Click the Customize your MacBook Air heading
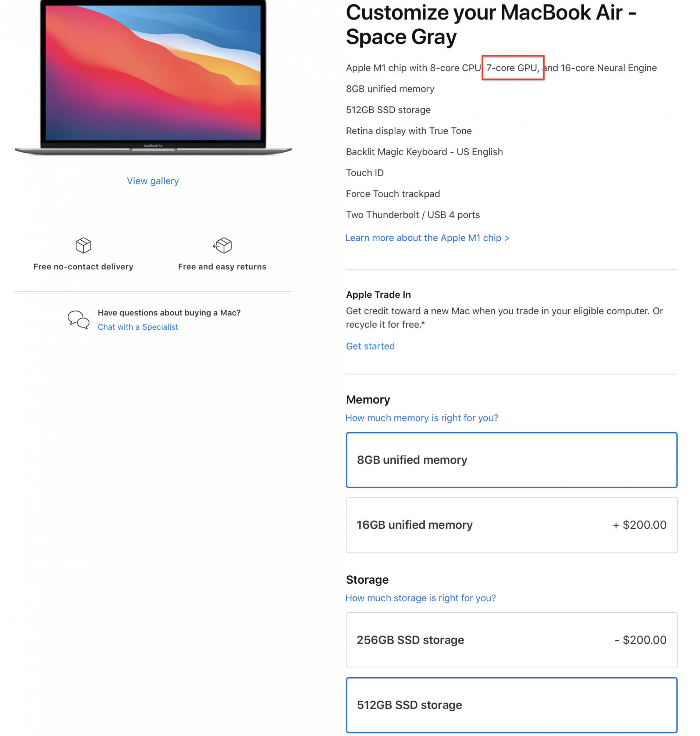The image size is (700, 736). pos(491,25)
